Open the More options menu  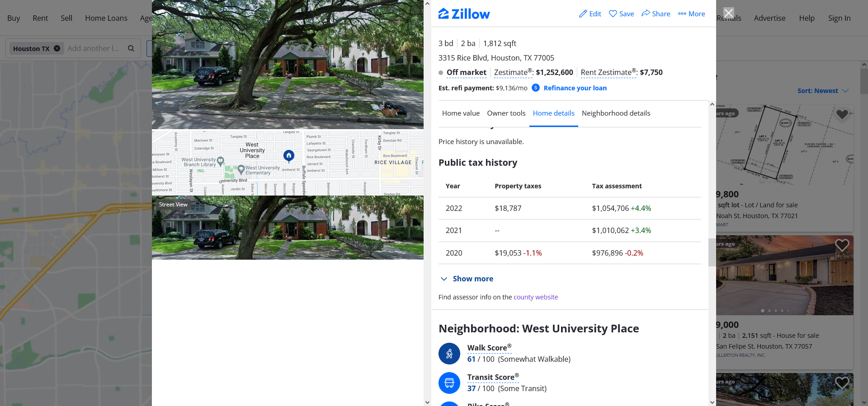tap(691, 14)
